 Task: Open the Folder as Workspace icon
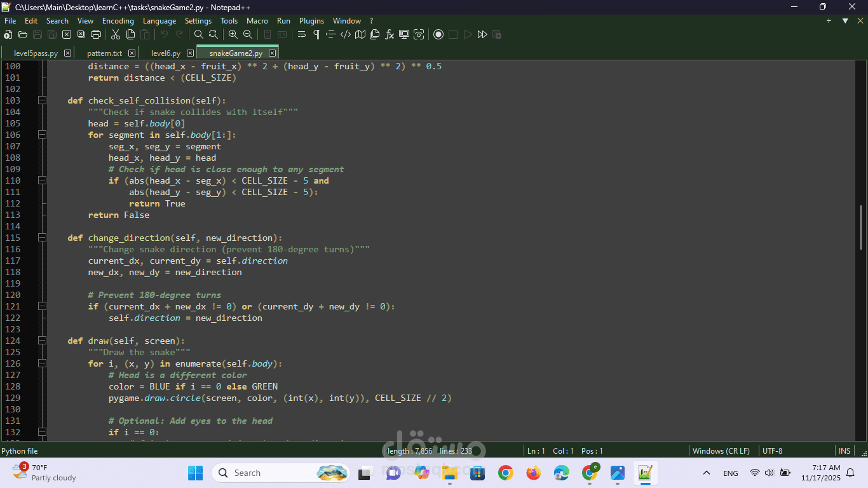(x=404, y=34)
